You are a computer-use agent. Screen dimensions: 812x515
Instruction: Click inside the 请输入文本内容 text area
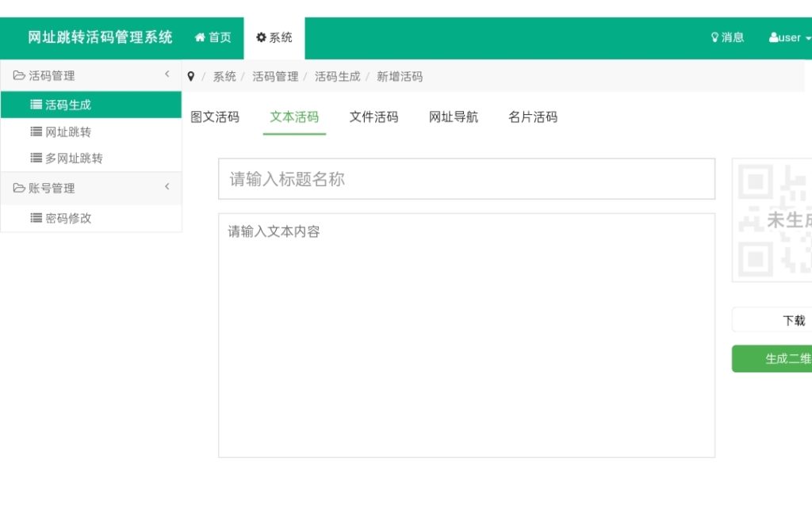tap(466, 334)
